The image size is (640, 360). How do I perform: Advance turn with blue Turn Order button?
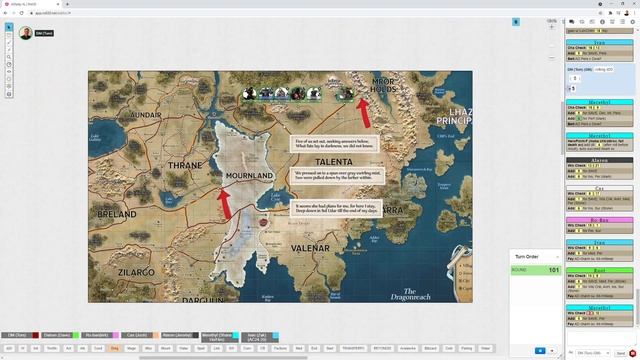[540, 351]
